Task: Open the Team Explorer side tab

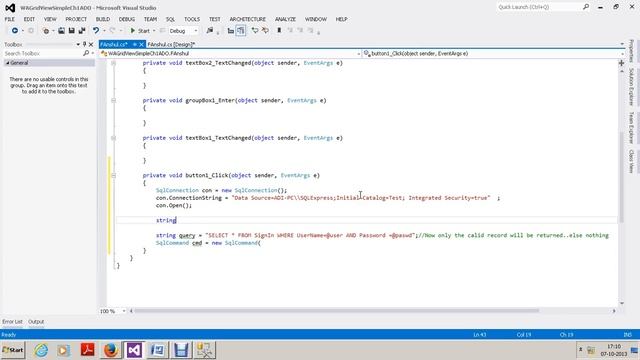Action: 631,127
